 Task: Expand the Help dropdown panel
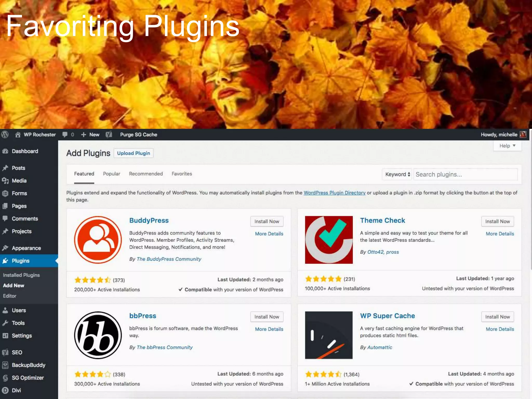pyautogui.click(x=507, y=146)
